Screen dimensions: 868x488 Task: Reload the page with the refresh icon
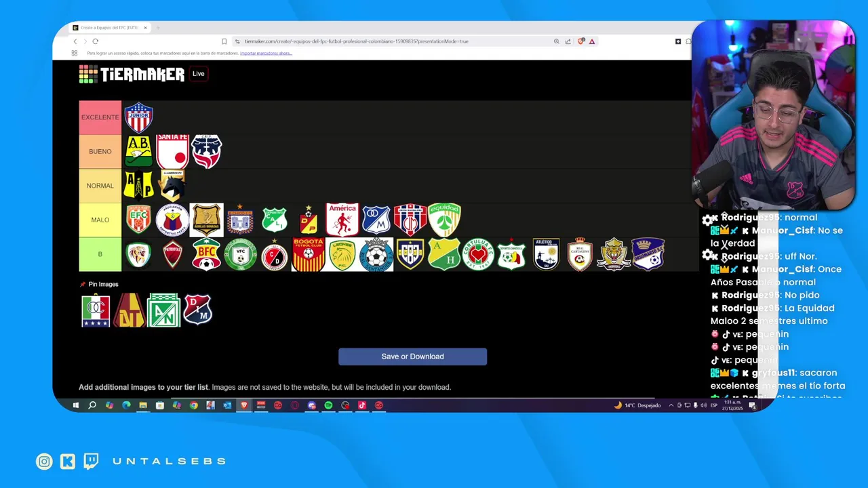(95, 41)
